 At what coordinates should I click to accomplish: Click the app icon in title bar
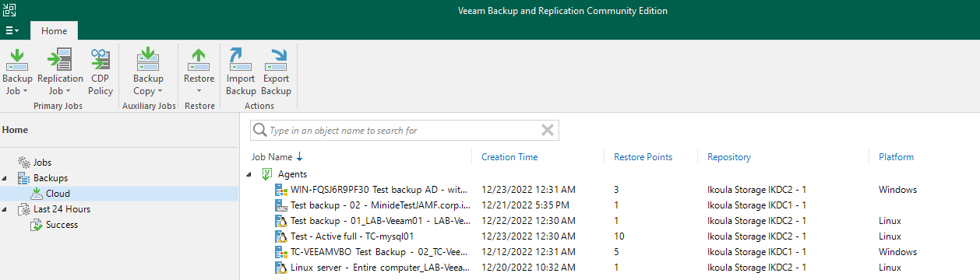[9, 10]
